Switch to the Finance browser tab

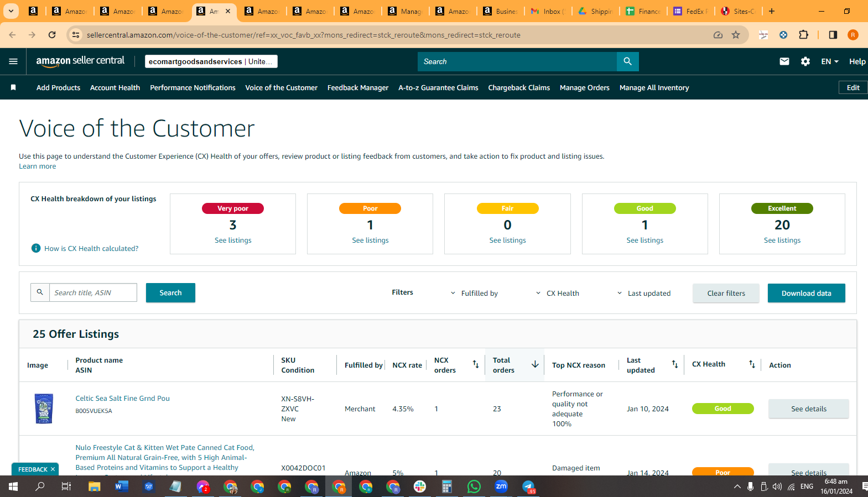pos(643,11)
